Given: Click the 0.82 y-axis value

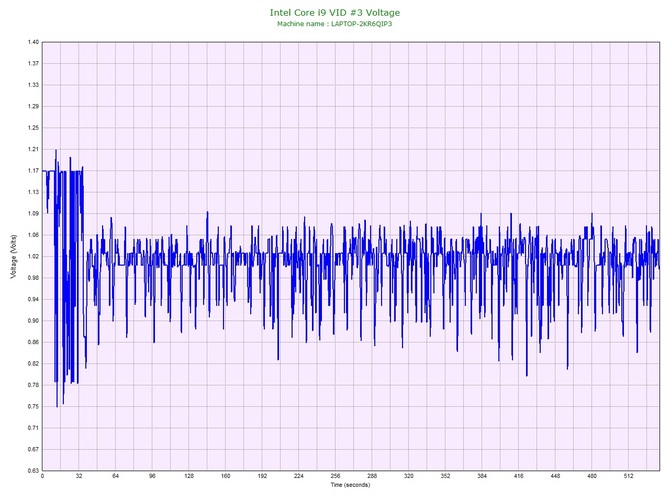Looking at the screenshot, I should (x=33, y=364).
